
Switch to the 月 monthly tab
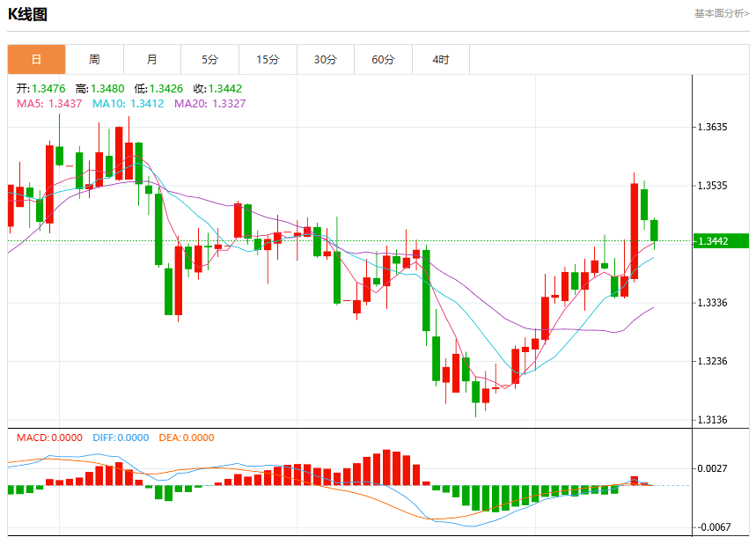tap(152, 59)
